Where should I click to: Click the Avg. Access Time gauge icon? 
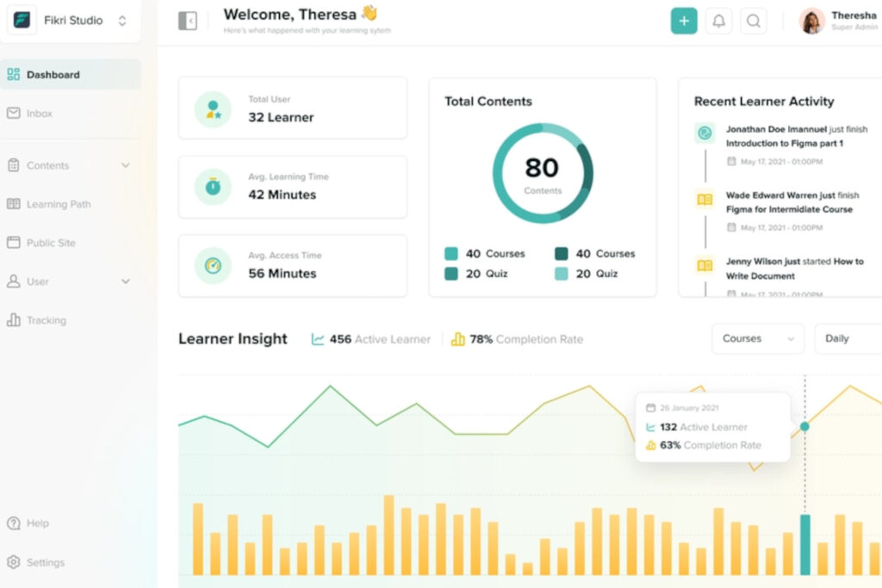[x=213, y=266]
